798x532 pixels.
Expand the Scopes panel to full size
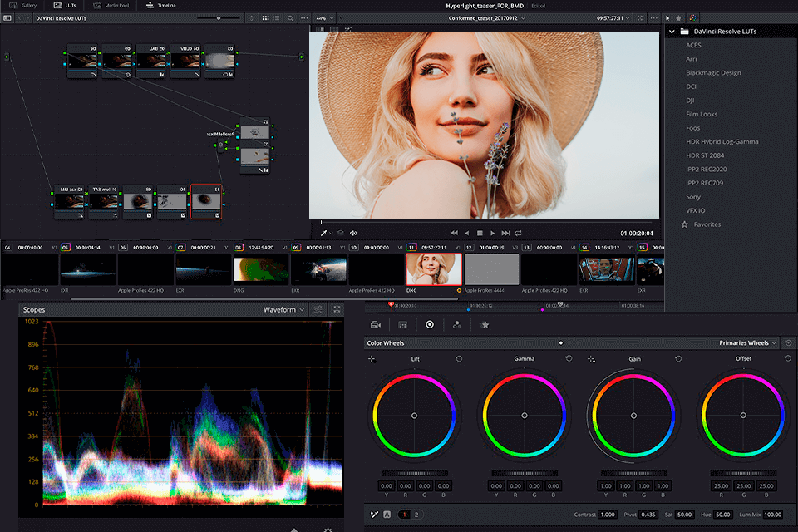click(337, 309)
